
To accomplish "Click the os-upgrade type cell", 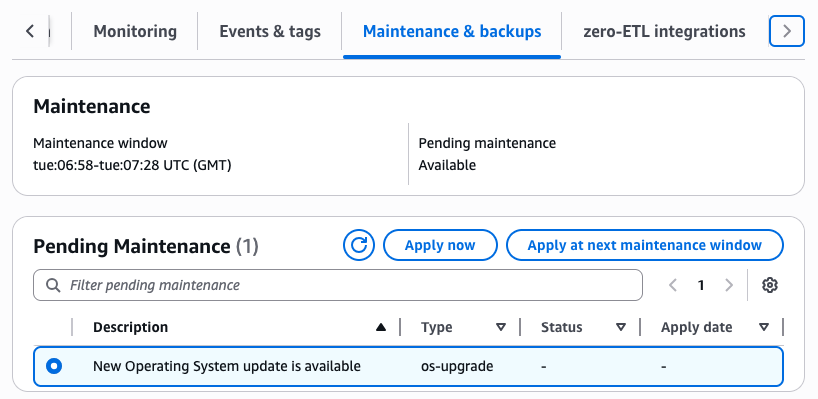I will coord(457,366).
